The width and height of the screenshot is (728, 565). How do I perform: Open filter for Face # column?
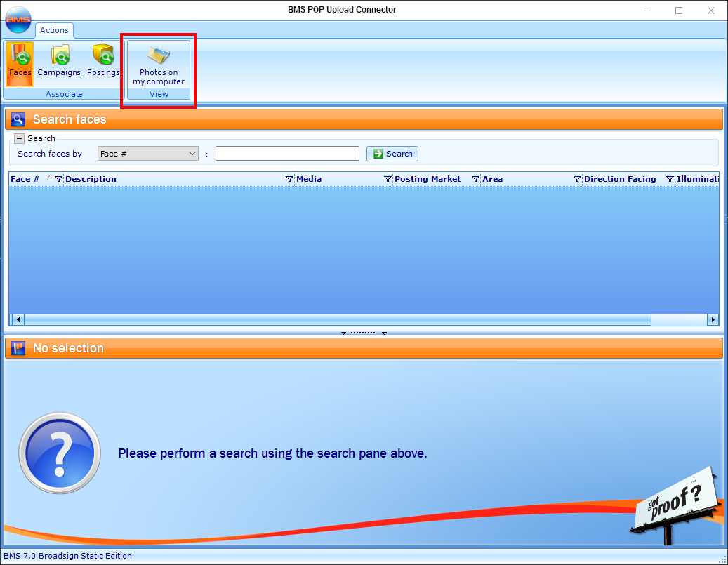[x=58, y=179]
